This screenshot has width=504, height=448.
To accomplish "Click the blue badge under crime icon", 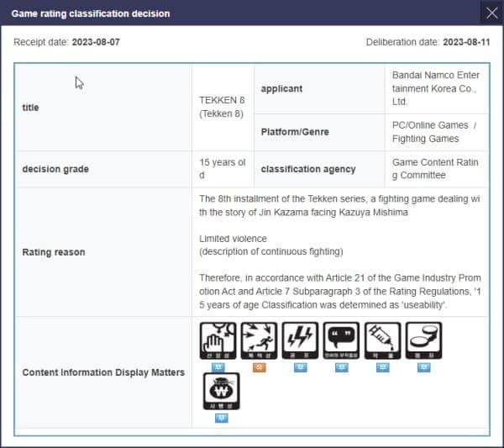I will coord(423,367).
